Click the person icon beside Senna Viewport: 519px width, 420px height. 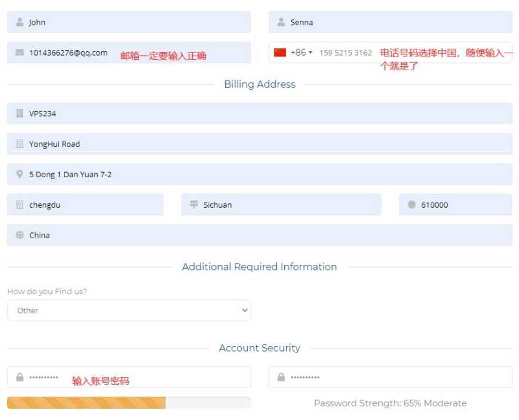(x=281, y=22)
